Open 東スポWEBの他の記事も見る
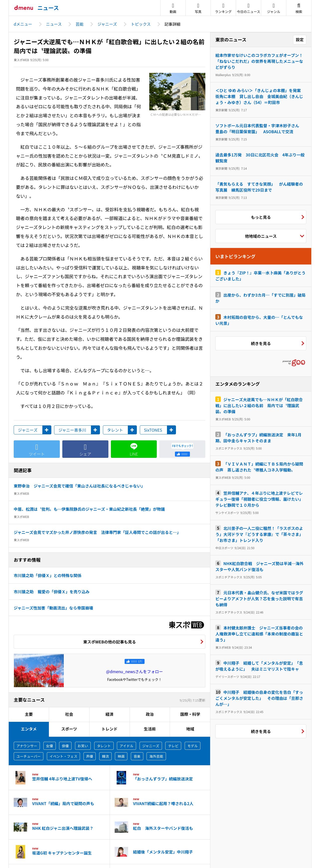The height and width of the screenshot is (868, 320). [x=109, y=642]
